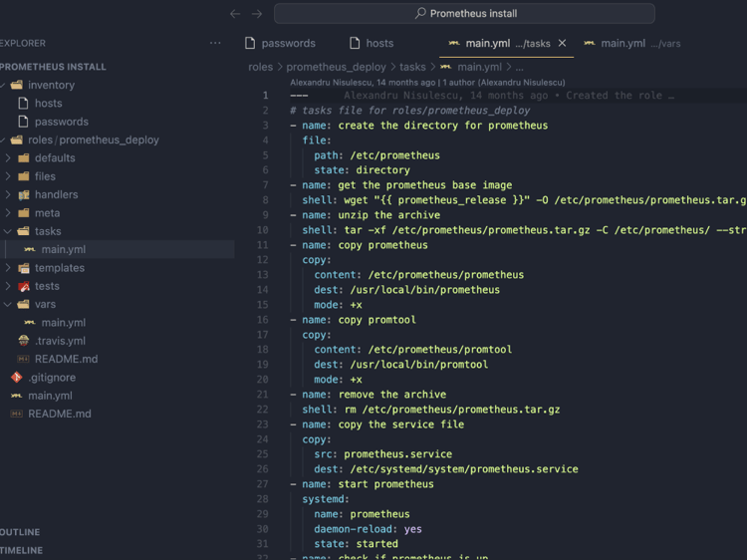This screenshot has height=560, width=747.
Task: Expand the meta folder chevron
Action: [x=8, y=213]
